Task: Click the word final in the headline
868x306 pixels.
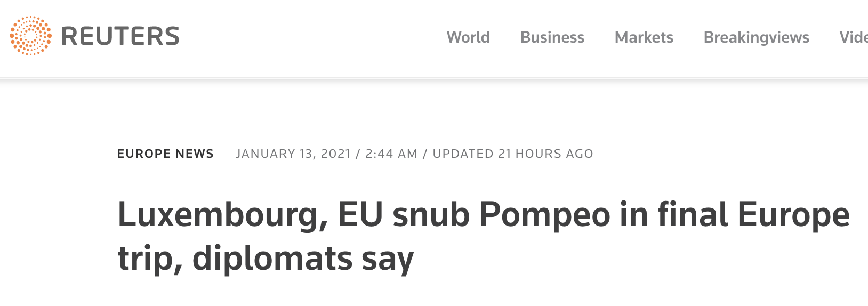Action: tap(693, 215)
